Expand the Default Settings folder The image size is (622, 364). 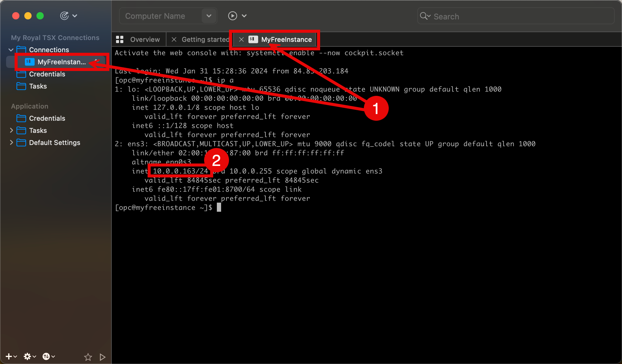(x=11, y=143)
